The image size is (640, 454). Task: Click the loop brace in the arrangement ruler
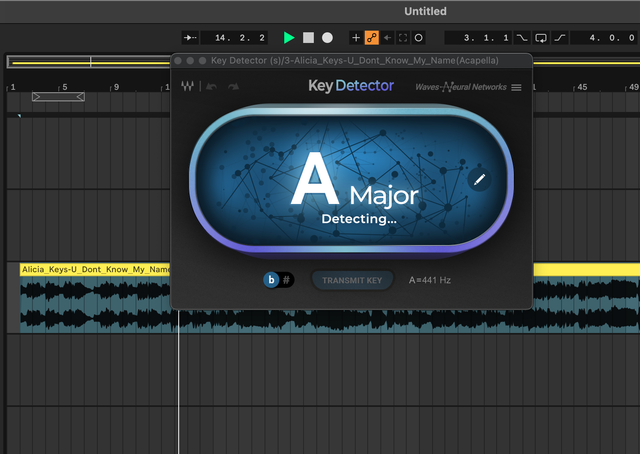click(58, 97)
